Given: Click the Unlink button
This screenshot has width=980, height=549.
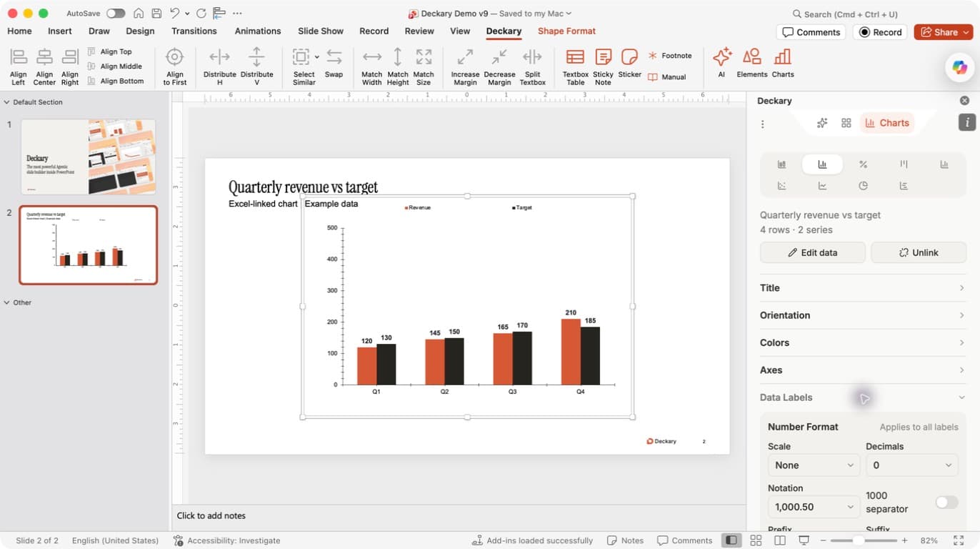Looking at the screenshot, I should (919, 252).
